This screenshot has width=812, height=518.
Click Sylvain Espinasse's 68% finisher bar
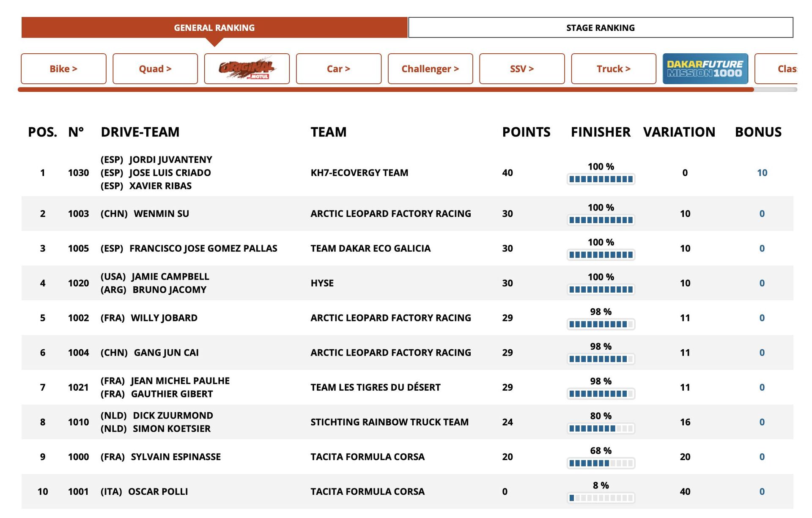click(x=601, y=463)
